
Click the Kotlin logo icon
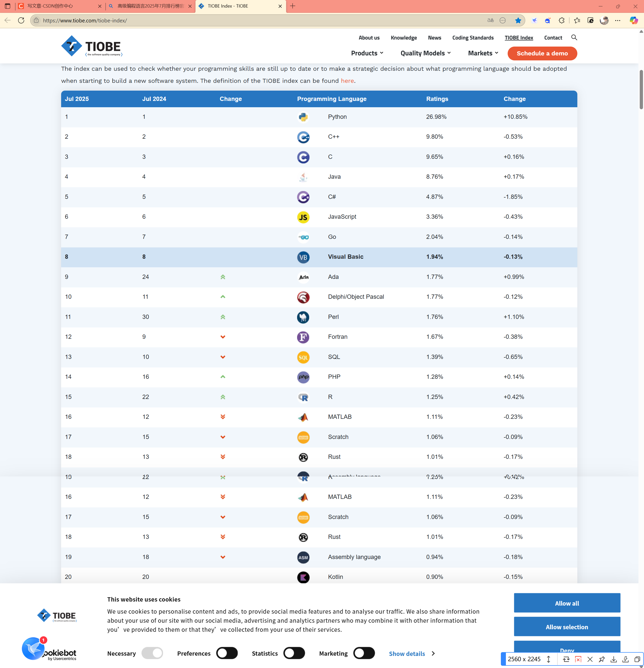tap(303, 577)
